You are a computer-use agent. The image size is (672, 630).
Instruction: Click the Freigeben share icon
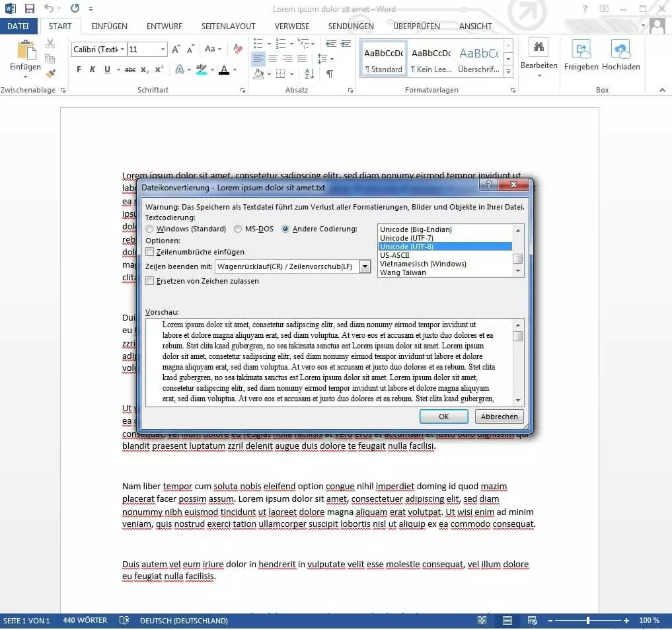[581, 49]
